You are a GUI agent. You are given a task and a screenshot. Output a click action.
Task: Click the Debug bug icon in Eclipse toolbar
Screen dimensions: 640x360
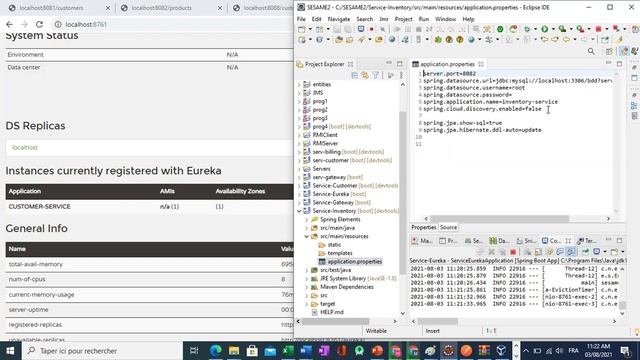pos(527,29)
